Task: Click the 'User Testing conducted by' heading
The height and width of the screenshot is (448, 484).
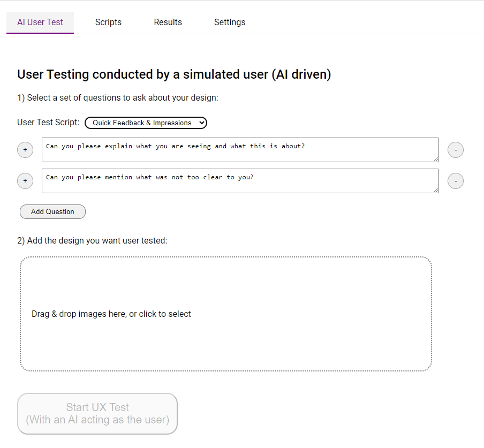Action: 174,74
